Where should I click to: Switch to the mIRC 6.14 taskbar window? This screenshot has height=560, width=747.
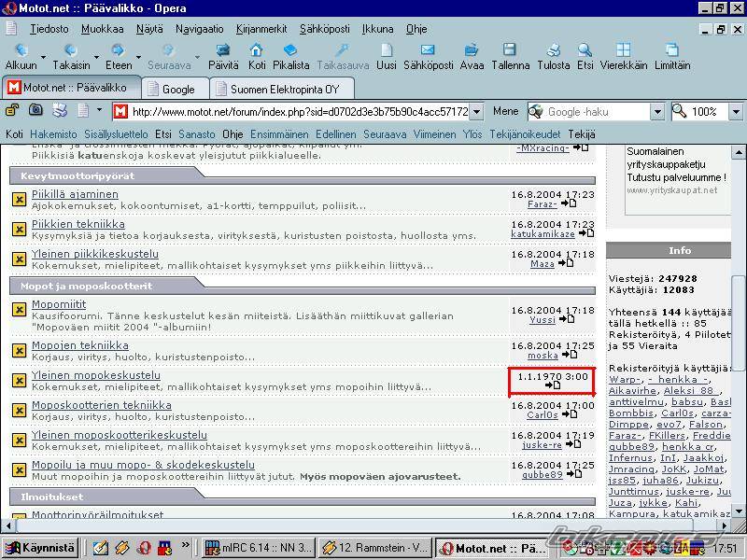(260, 548)
